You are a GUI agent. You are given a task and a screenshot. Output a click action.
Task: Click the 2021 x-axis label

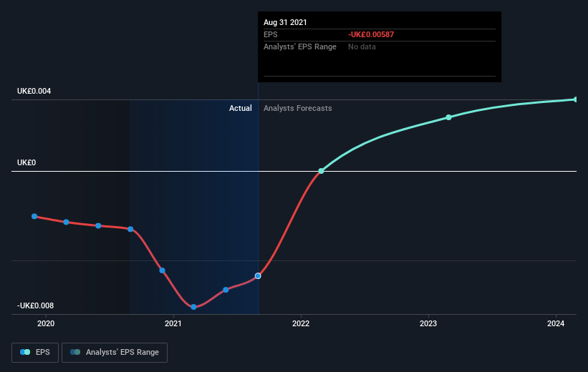pyautogui.click(x=173, y=323)
